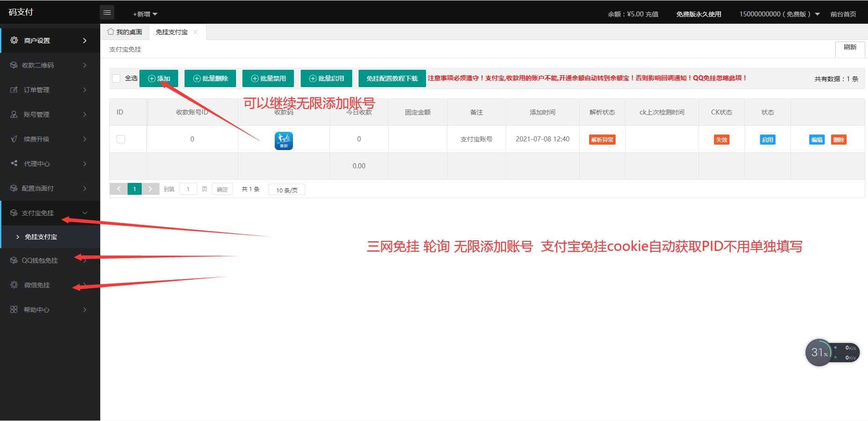868x421 pixels.
Task: Click the 帮助中心 grid icon
Action: point(14,309)
